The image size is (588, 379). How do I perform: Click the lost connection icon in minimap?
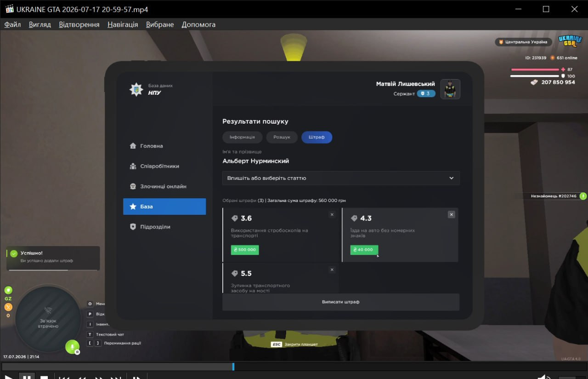click(x=48, y=310)
